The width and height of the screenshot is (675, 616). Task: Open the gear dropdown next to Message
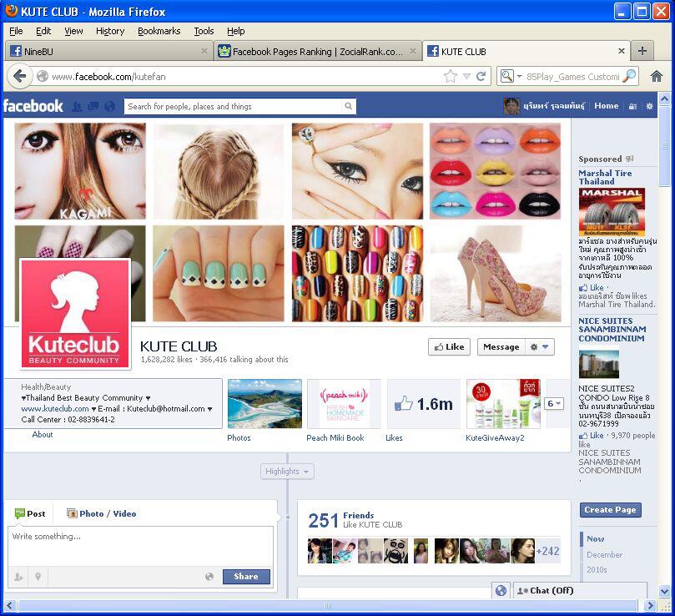pos(540,347)
